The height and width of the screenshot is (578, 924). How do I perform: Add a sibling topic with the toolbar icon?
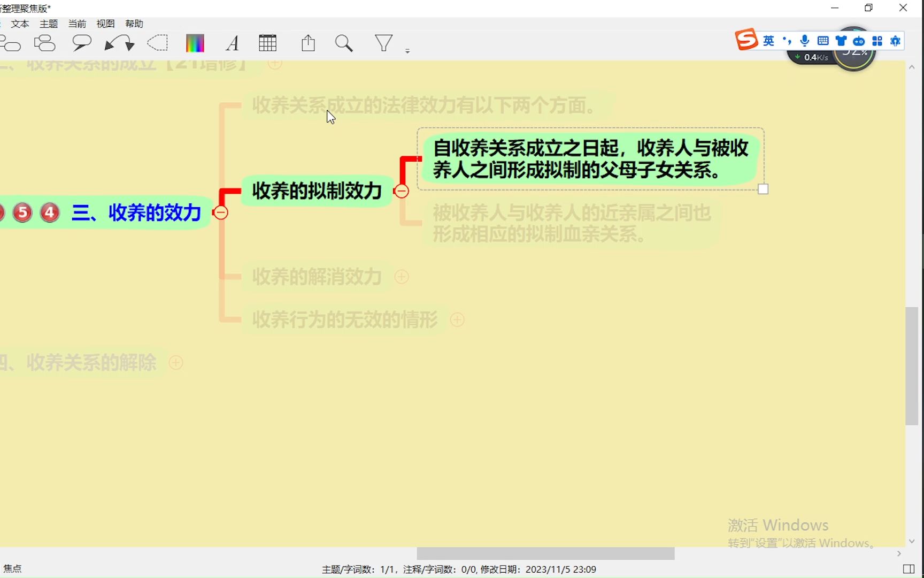click(10, 43)
